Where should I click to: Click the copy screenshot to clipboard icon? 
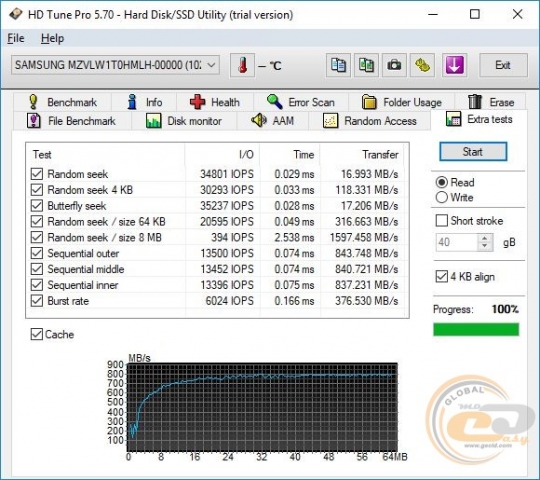(x=366, y=65)
